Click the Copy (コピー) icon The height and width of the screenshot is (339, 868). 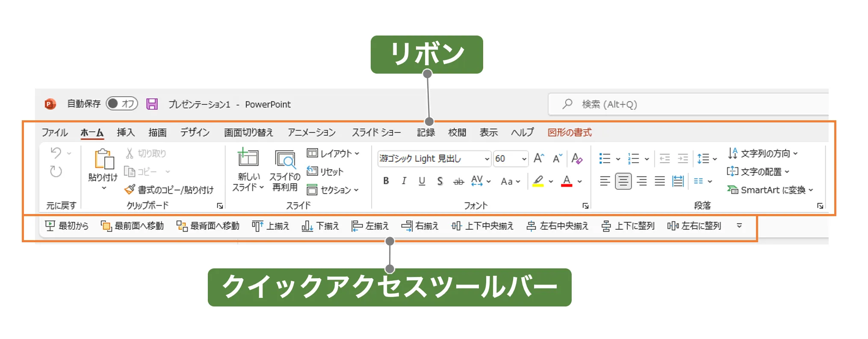click(x=130, y=172)
